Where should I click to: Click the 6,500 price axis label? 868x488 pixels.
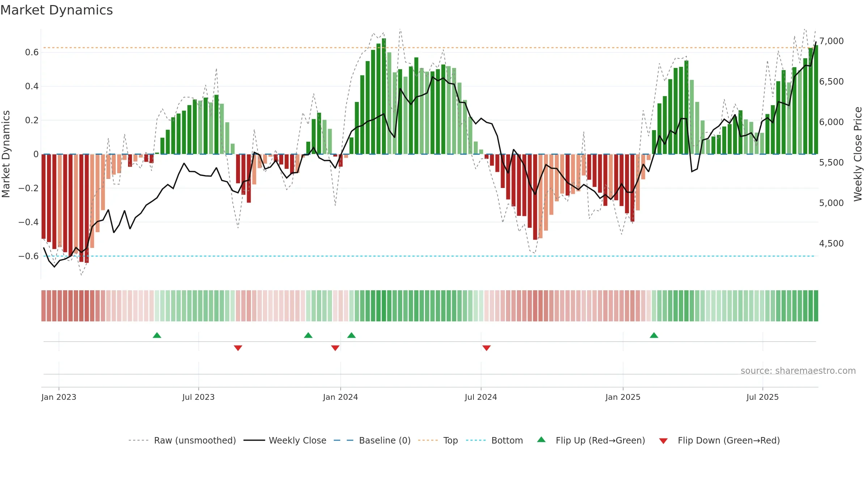tap(831, 81)
